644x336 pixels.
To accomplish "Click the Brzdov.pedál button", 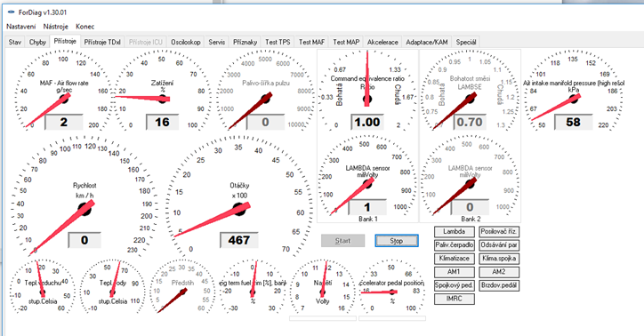I will coord(499,285).
